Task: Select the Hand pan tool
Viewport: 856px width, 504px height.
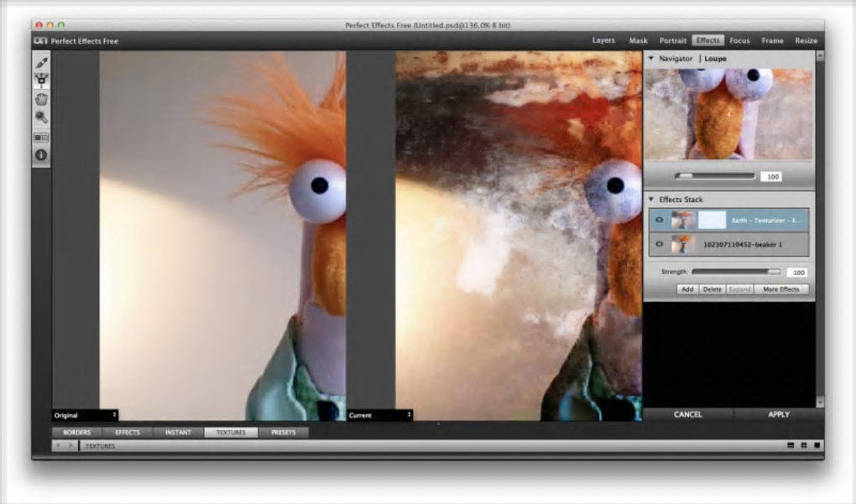Action: click(x=41, y=99)
